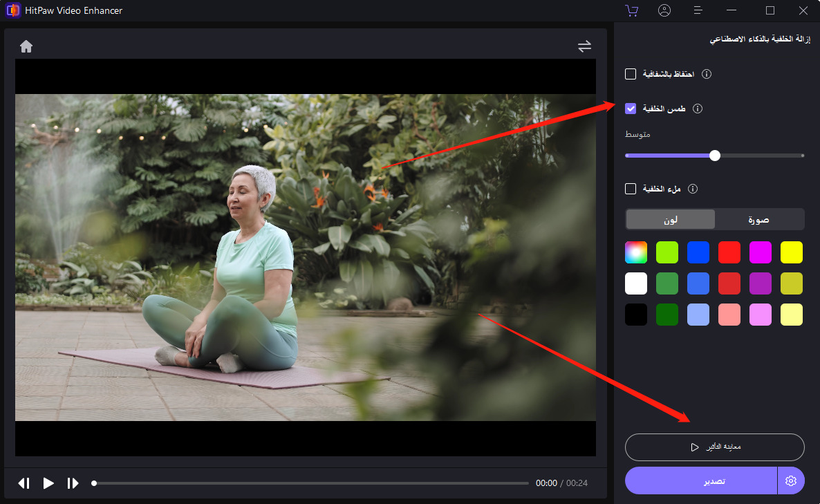This screenshot has height=504, width=820.
Task: Step back to previous frame
Action: tap(24, 483)
